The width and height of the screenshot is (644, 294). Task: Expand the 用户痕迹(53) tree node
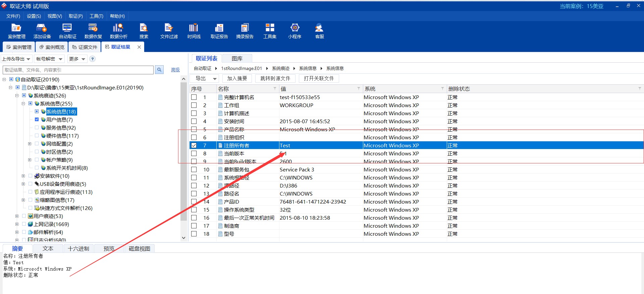pos(17,216)
